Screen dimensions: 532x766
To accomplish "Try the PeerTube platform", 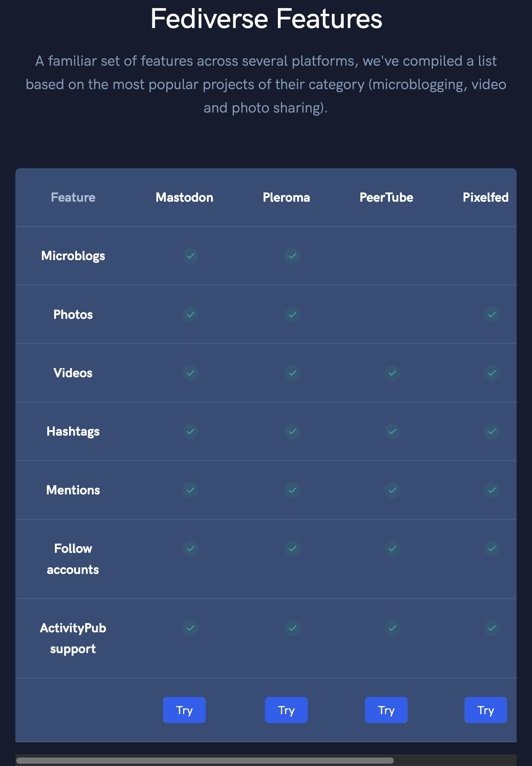I will coord(386,710).
